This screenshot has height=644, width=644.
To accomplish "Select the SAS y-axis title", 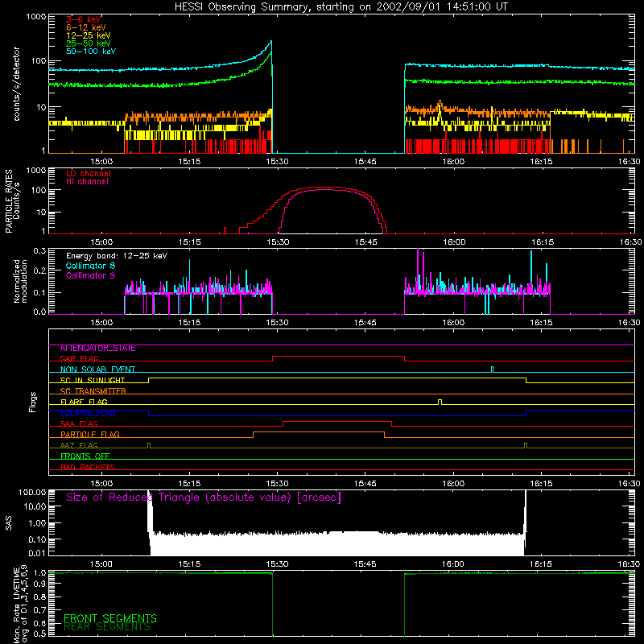I will pyautogui.click(x=8, y=523).
